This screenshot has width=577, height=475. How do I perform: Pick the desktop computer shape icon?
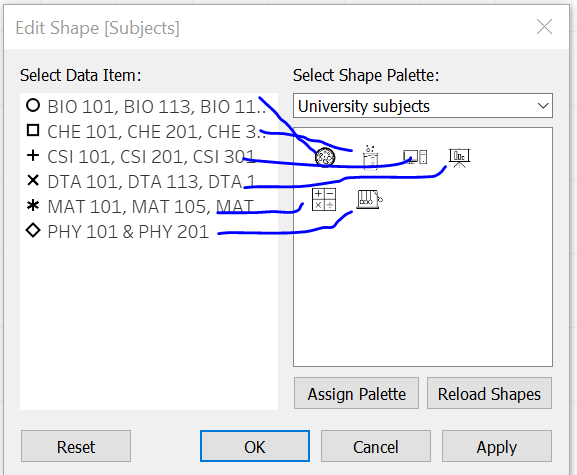click(415, 157)
